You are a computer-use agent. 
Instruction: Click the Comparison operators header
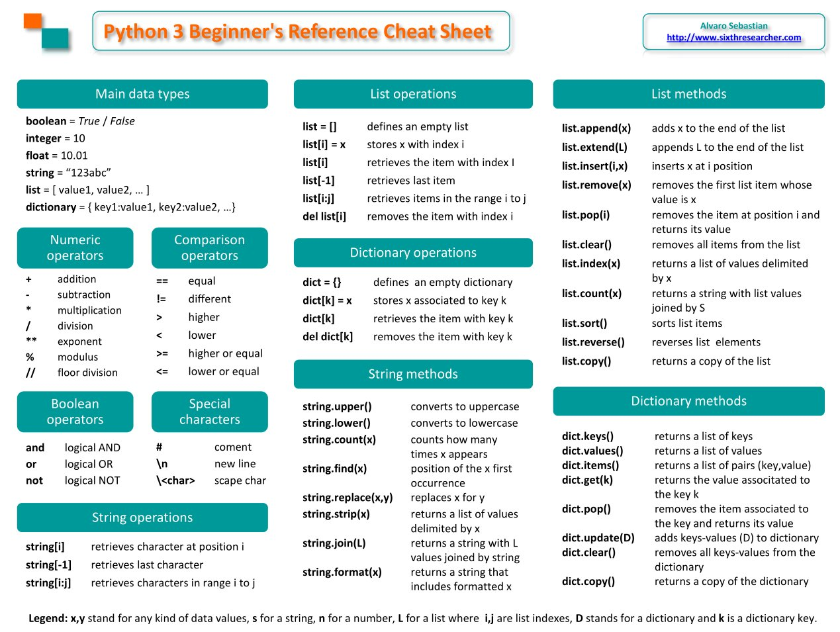[209, 248]
